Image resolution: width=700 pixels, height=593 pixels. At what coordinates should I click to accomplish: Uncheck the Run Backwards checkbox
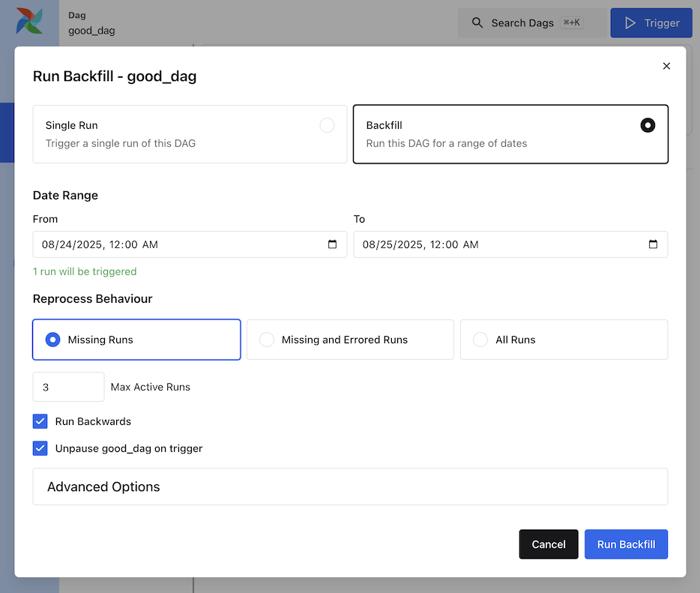[x=40, y=421]
